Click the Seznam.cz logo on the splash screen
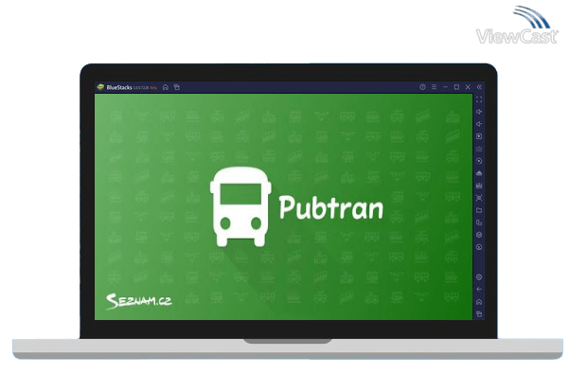The image size is (570, 392). point(139,301)
